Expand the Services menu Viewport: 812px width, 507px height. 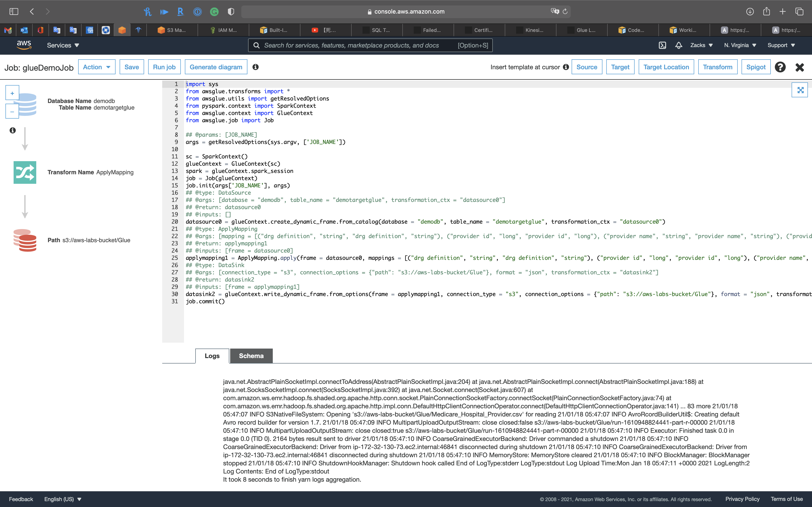[63, 45]
